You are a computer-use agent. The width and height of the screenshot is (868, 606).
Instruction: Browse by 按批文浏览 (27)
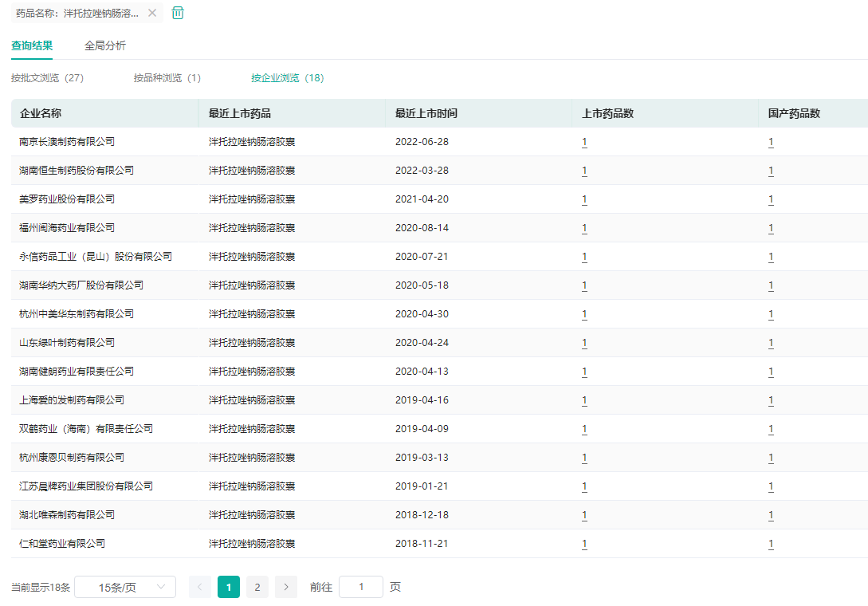(x=47, y=78)
